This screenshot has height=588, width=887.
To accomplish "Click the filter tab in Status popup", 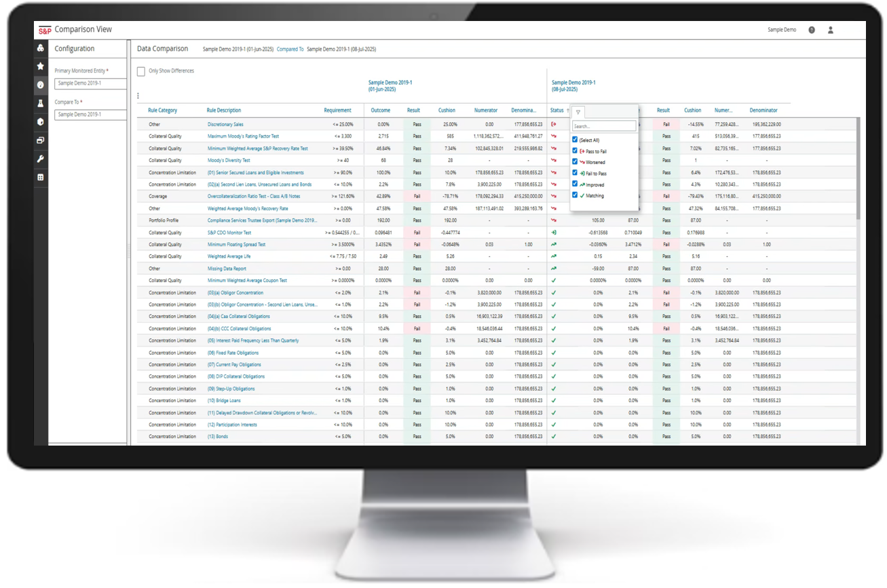I will (578, 112).
